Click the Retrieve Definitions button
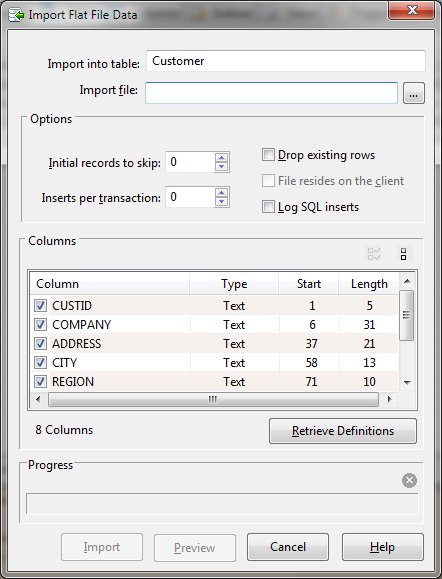The image size is (442, 579). tap(343, 431)
